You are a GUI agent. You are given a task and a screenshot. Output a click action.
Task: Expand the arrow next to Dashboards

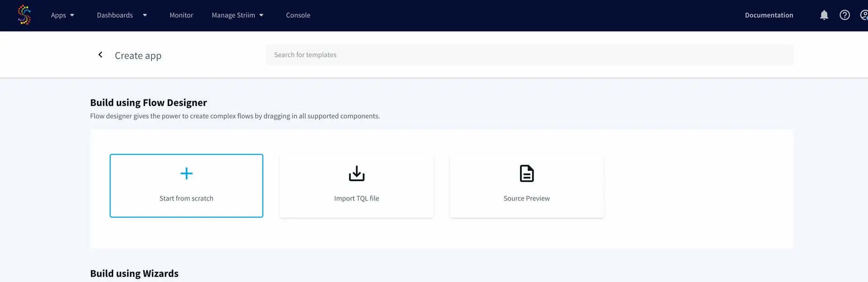click(145, 15)
